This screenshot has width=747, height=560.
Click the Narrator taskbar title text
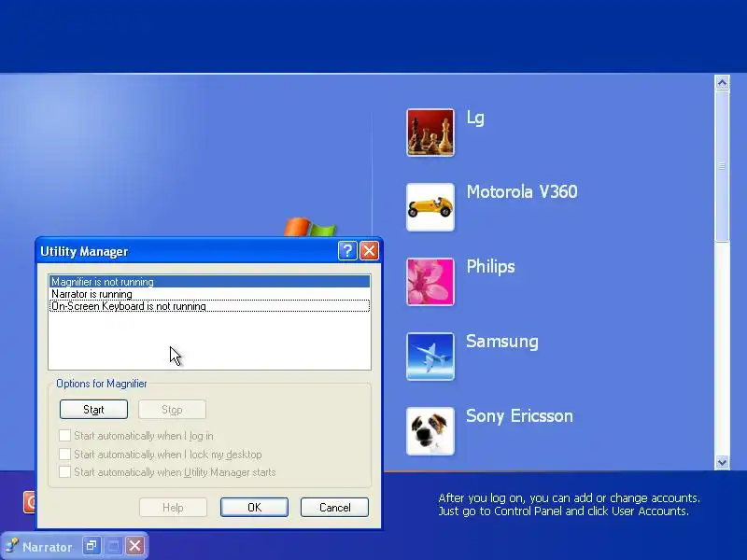48,547
